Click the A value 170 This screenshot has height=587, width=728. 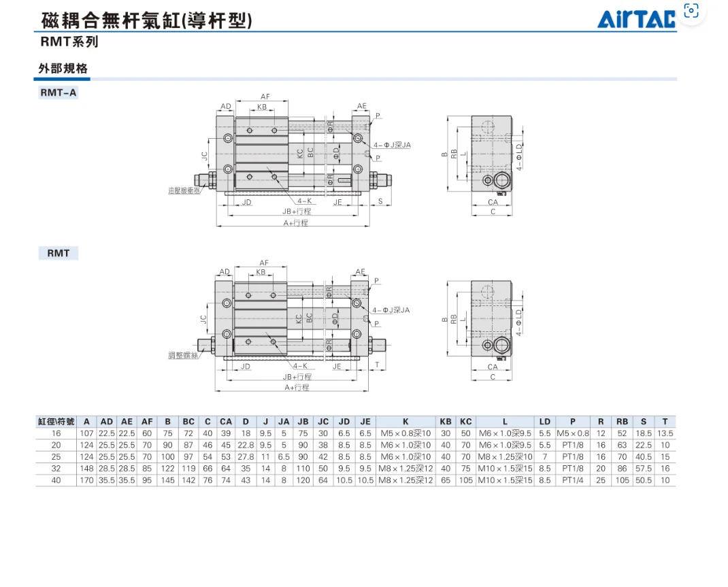(86, 480)
